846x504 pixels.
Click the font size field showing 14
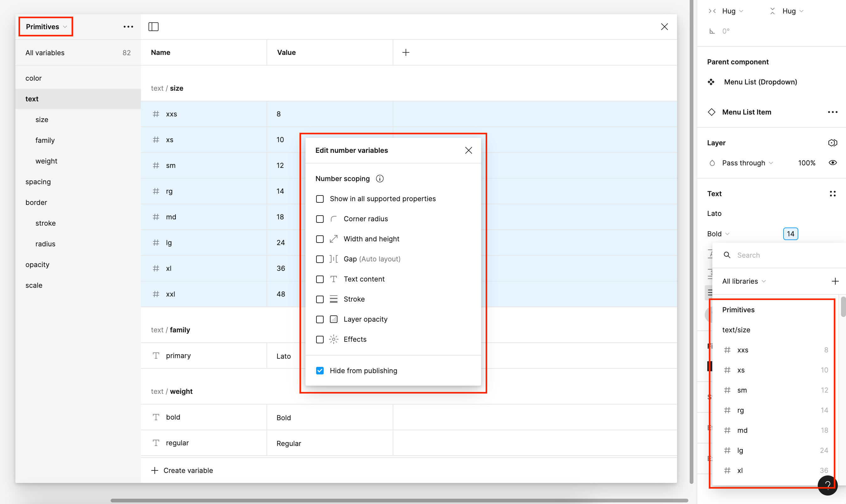tap(790, 234)
